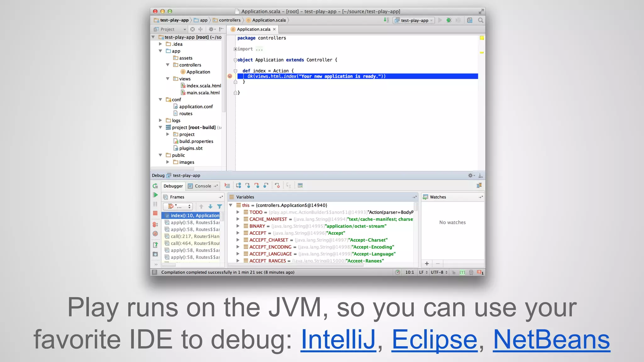644x362 pixels.
Task: Switch to the Console tab
Action: (x=203, y=186)
